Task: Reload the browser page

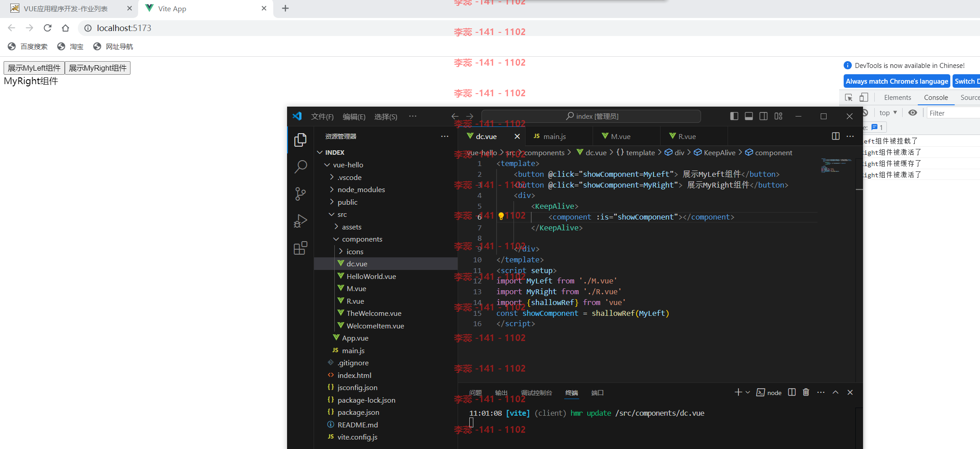Action: 47,28
